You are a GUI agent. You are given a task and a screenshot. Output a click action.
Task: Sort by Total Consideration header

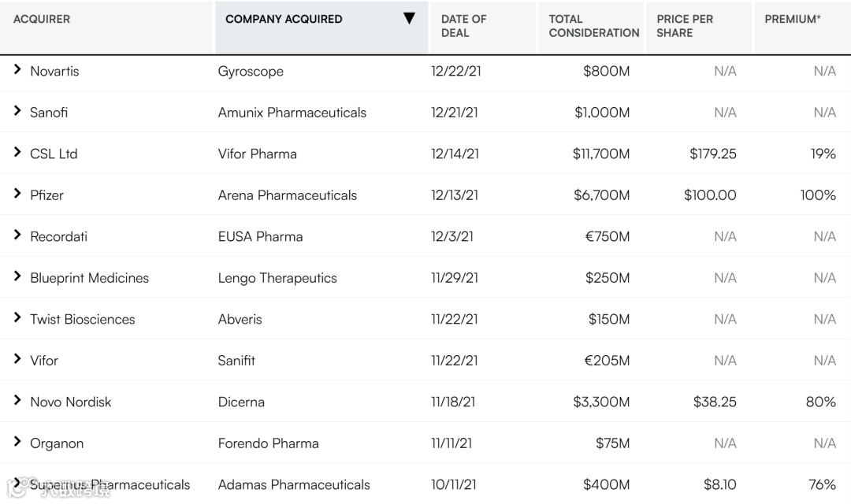pyautogui.click(x=593, y=26)
